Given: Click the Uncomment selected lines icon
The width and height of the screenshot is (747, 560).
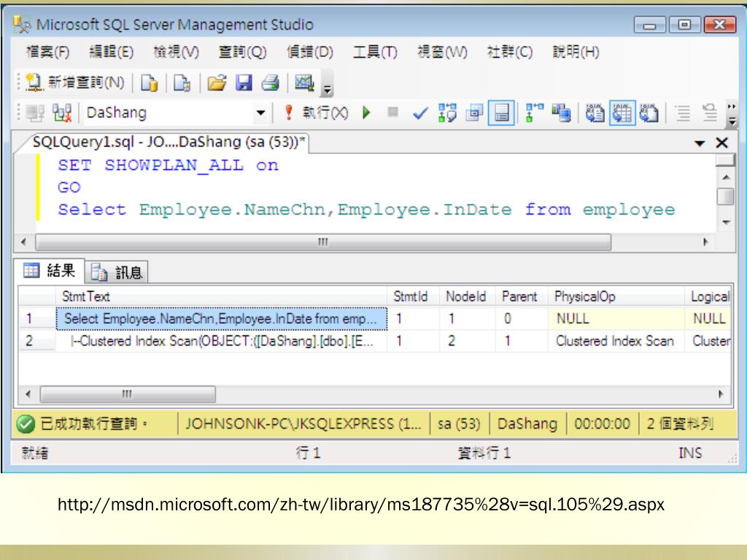Looking at the screenshot, I should click(709, 113).
